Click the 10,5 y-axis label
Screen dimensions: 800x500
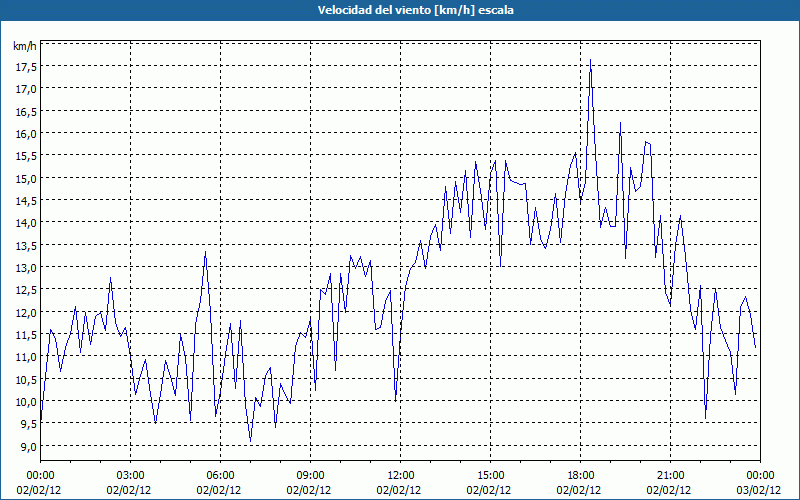[x=27, y=379]
